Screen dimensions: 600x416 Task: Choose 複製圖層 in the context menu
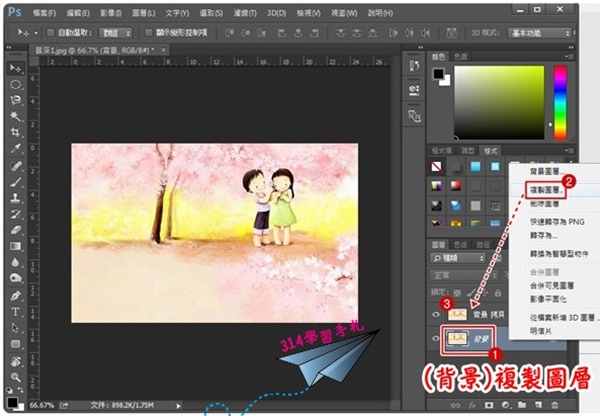pos(545,190)
